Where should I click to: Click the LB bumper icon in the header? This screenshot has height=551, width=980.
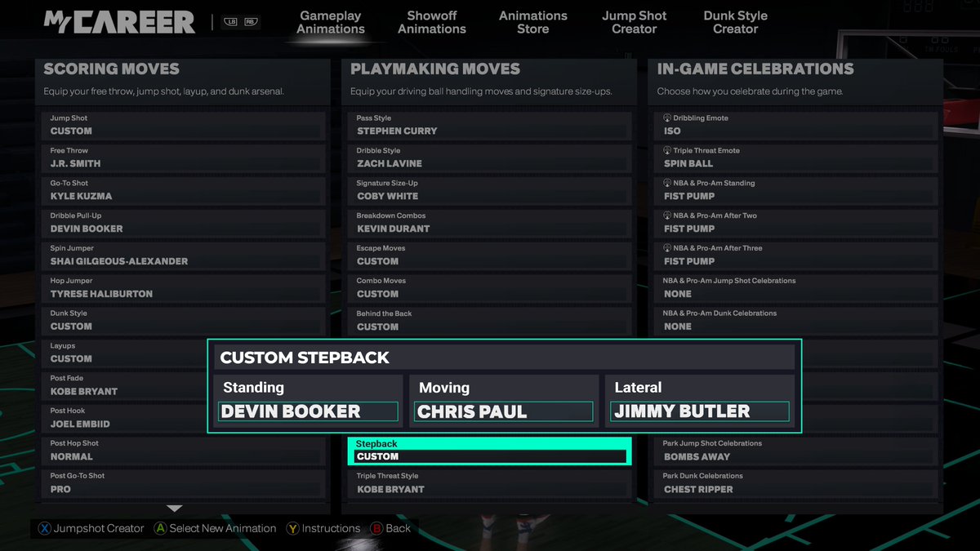[230, 22]
